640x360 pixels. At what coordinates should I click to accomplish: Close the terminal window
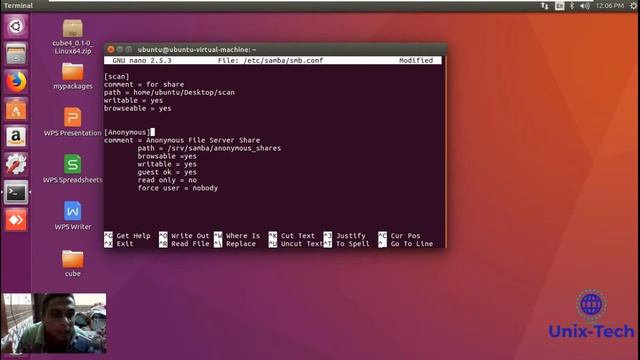click(x=111, y=49)
